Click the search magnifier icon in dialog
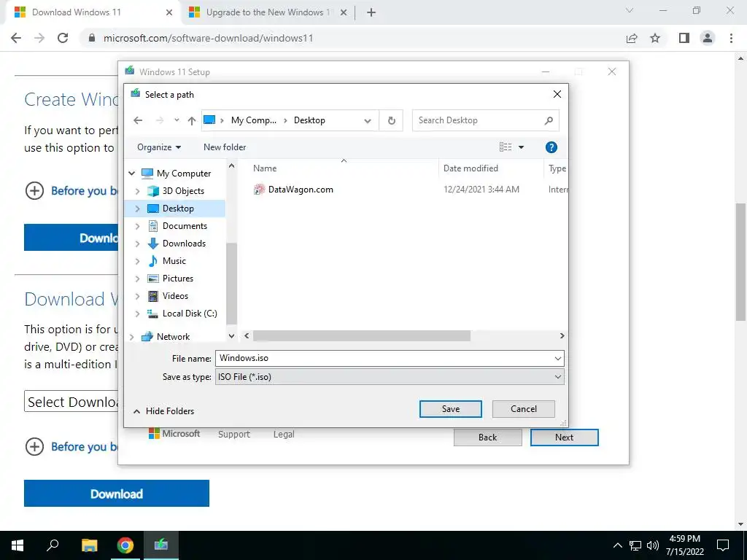 549,120
